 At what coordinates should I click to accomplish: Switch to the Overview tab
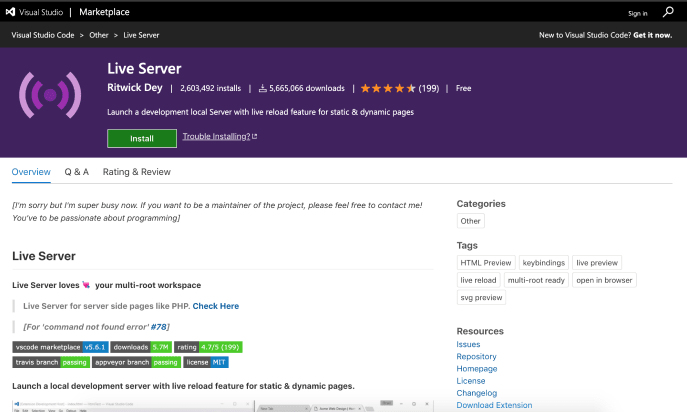tap(31, 172)
